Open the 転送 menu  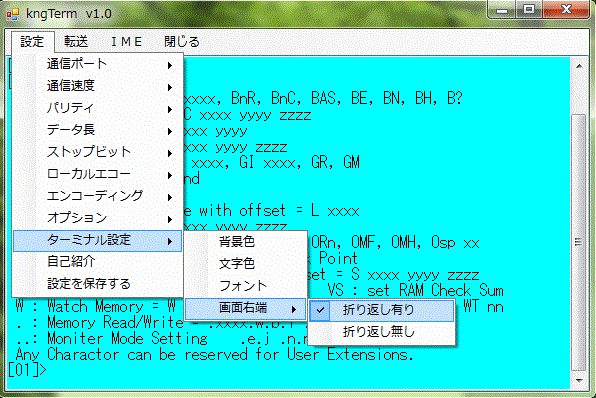(x=76, y=41)
